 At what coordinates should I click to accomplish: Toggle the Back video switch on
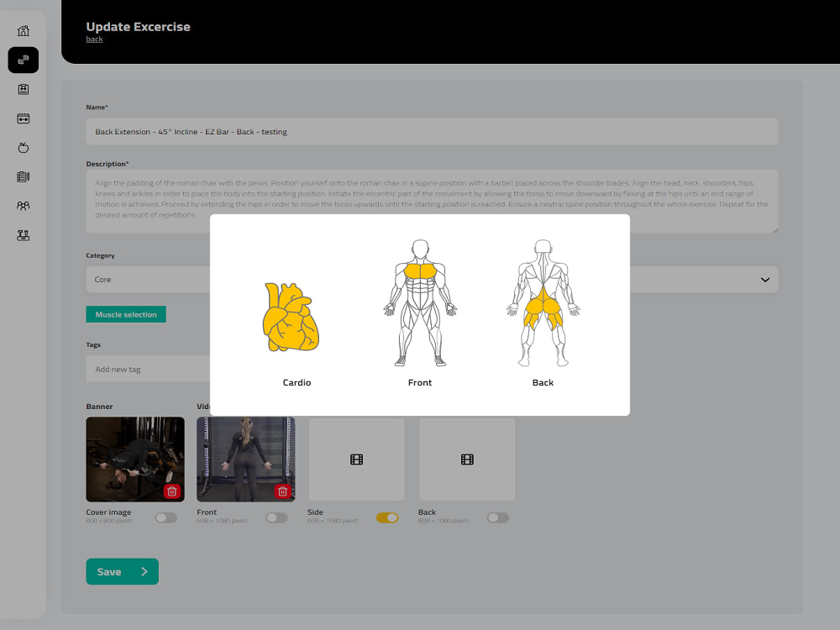497,517
